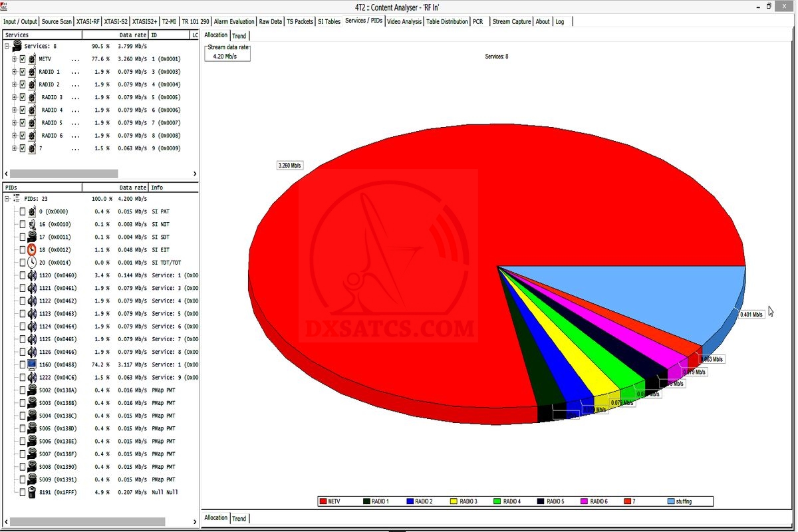798x532 pixels.
Task: Uncheck the RADIO 2 service checkbox
Action: (x=23, y=84)
